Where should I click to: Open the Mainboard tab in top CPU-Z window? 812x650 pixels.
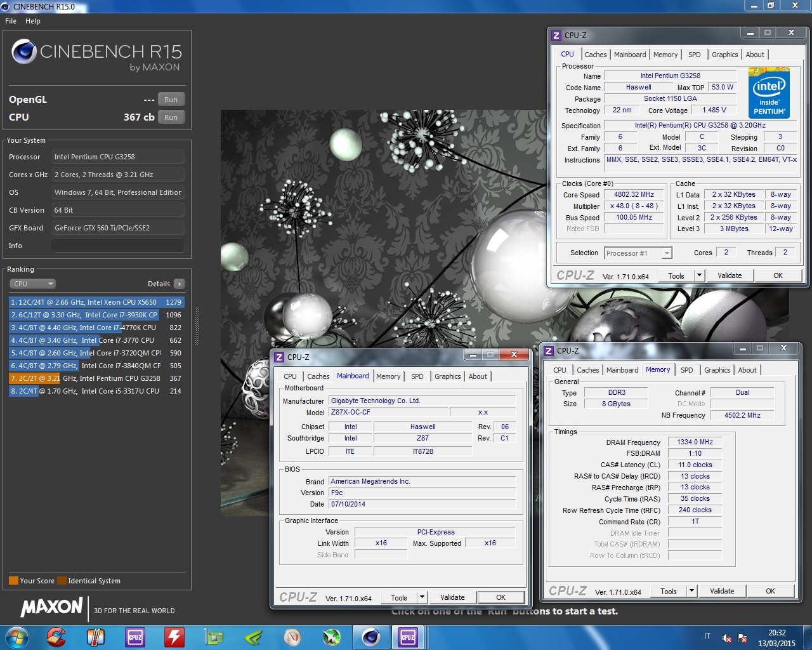(x=630, y=55)
